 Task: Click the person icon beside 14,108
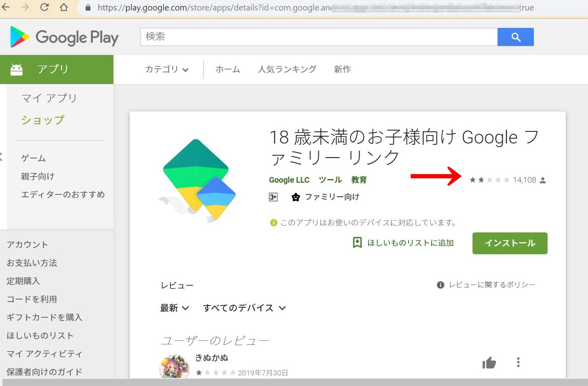point(543,180)
